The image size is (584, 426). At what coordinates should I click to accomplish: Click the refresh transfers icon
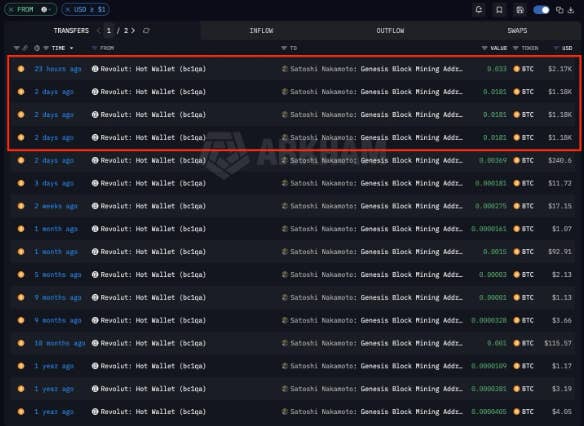tap(146, 31)
